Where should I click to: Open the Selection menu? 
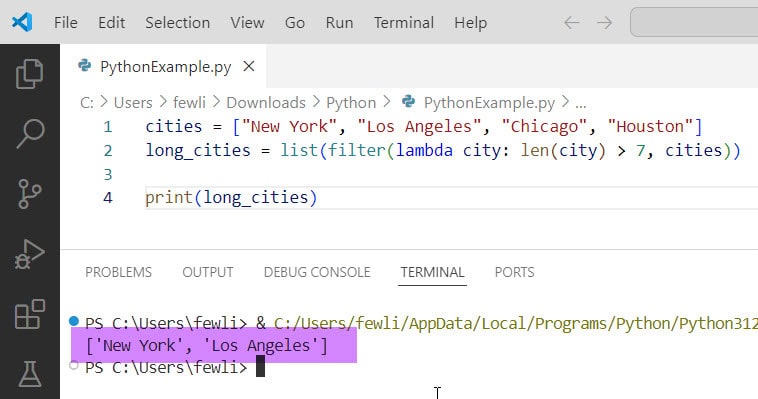click(x=177, y=23)
